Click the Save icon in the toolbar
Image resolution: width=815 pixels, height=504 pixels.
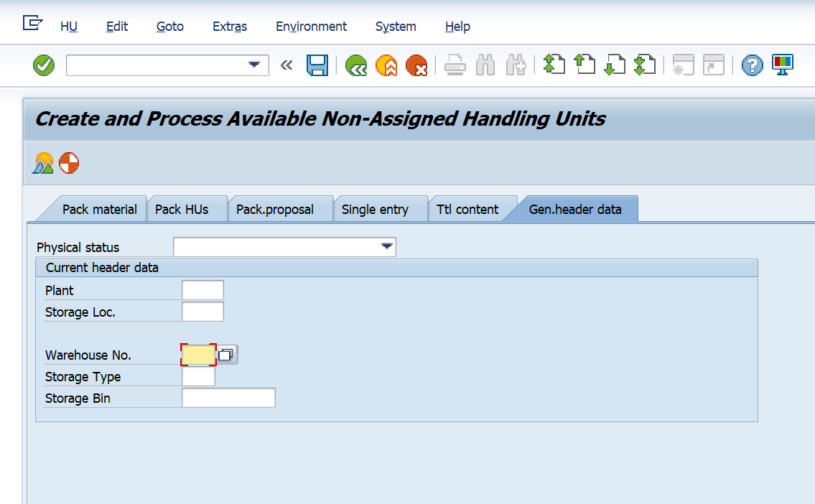(317, 65)
